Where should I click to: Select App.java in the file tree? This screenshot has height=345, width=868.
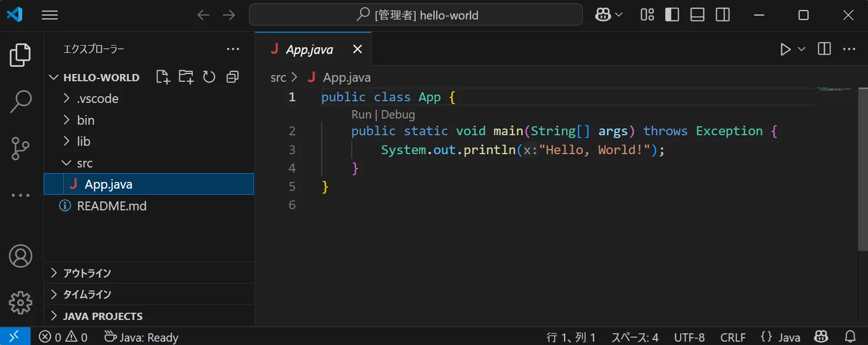[x=149, y=184]
